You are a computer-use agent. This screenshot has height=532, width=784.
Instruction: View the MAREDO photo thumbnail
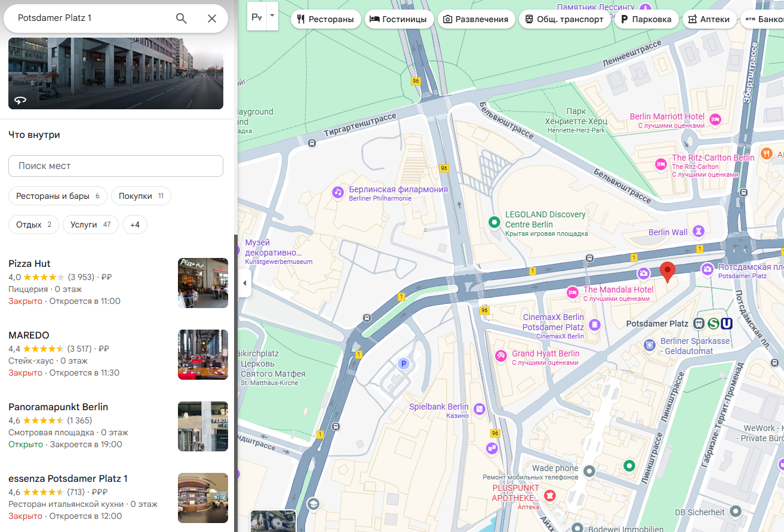click(203, 355)
